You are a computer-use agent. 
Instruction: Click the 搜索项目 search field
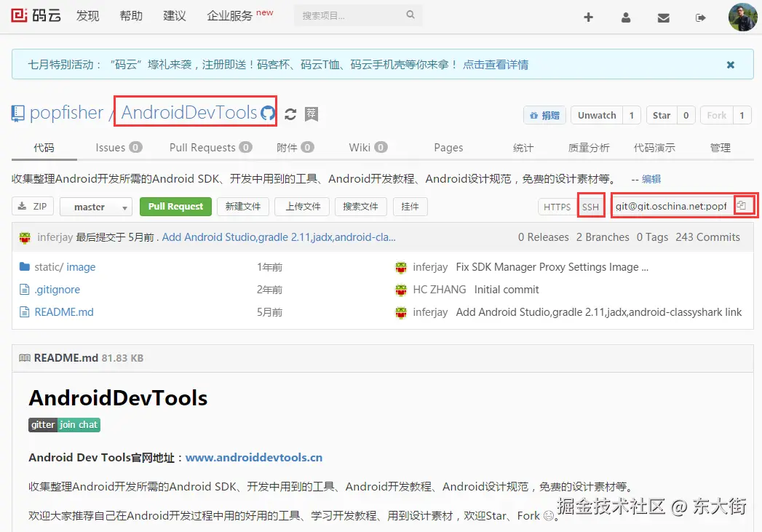click(357, 15)
